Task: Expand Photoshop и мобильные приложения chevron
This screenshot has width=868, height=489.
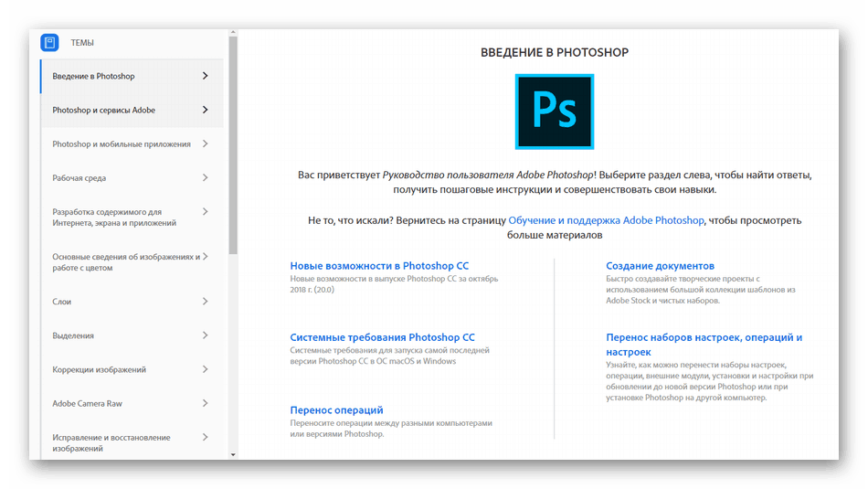Action: click(205, 144)
